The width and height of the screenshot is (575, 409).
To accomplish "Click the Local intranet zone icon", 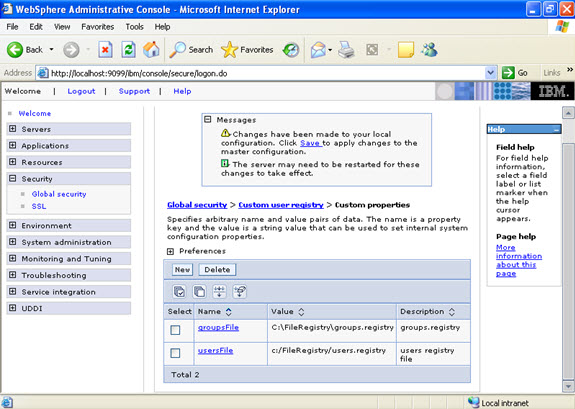I will click(473, 402).
